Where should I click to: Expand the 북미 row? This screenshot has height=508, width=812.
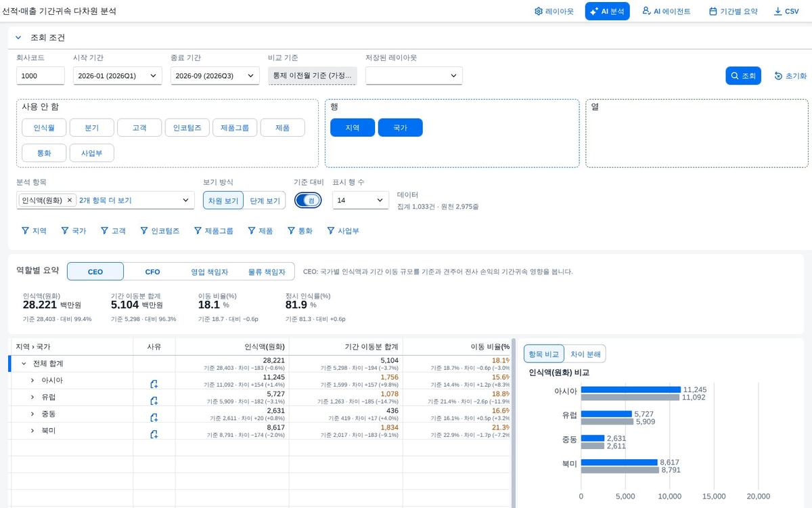(x=32, y=430)
